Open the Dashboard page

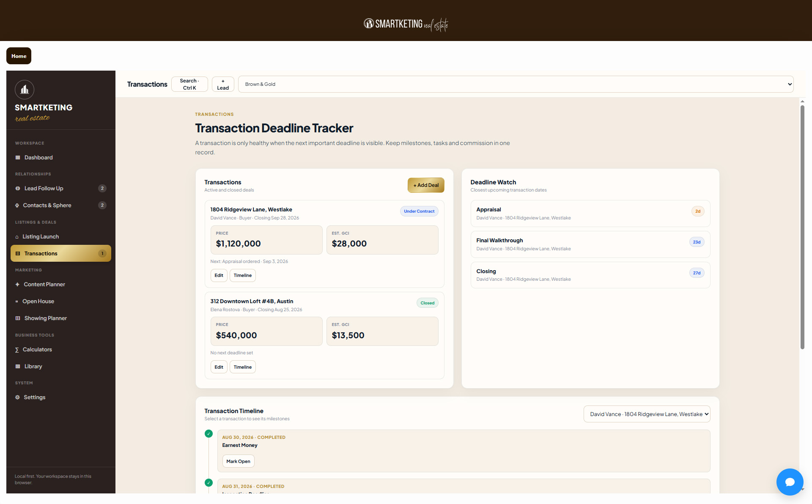click(61, 158)
